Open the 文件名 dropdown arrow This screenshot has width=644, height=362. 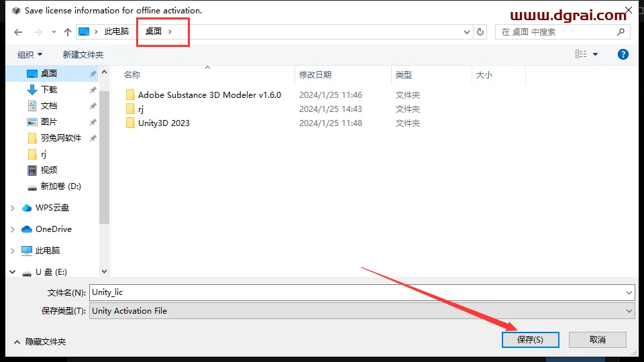pyautogui.click(x=629, y=293)
